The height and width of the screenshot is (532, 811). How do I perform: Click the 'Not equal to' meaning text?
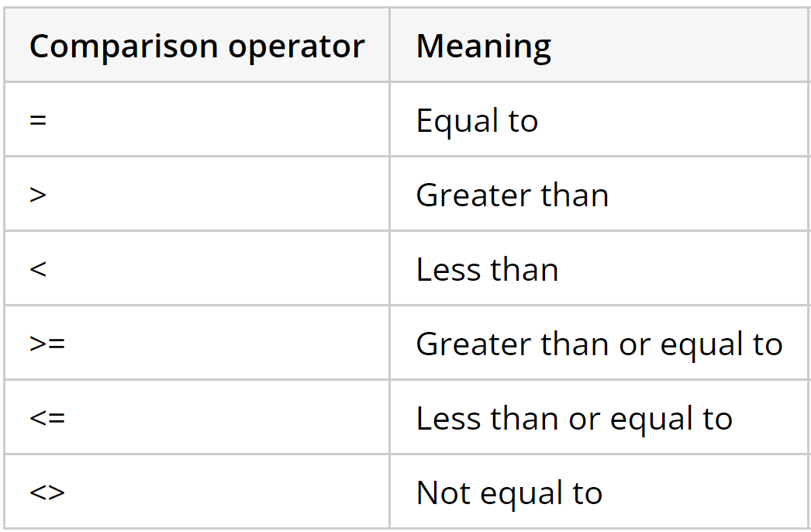click(509, 493)
